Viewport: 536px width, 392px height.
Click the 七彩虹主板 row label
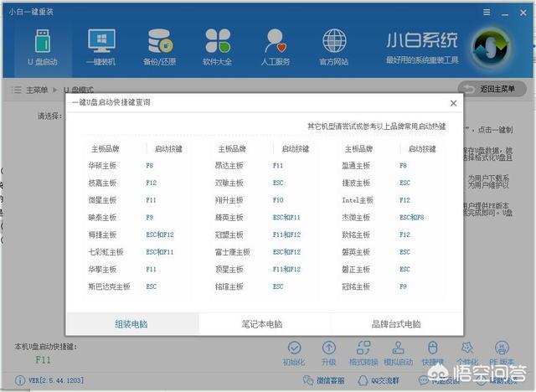[106, 252]
